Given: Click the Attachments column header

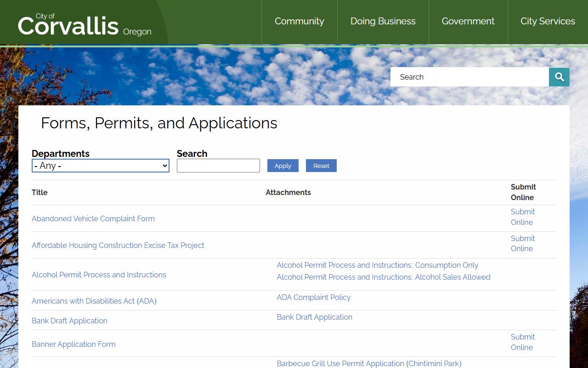Looking at the screenshot, I should [288, 192].
